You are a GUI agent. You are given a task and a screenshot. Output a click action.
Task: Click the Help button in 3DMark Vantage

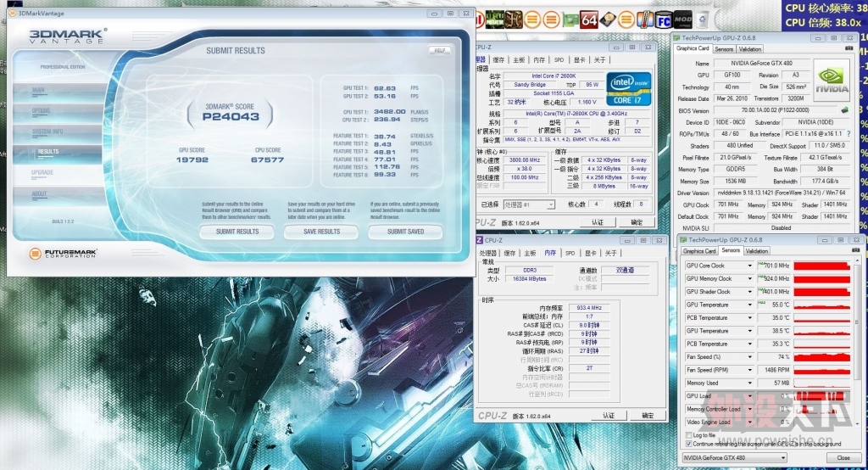point(440,50)
